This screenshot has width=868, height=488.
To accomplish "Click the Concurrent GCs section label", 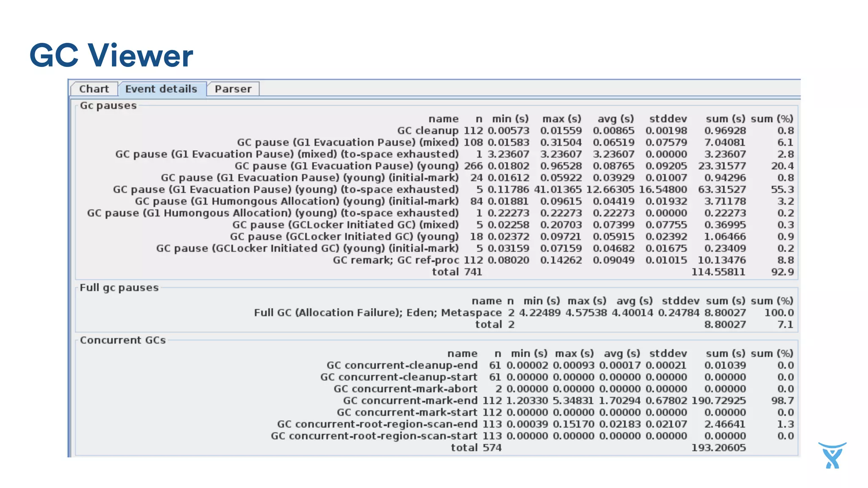I will (x=122, y=340).
